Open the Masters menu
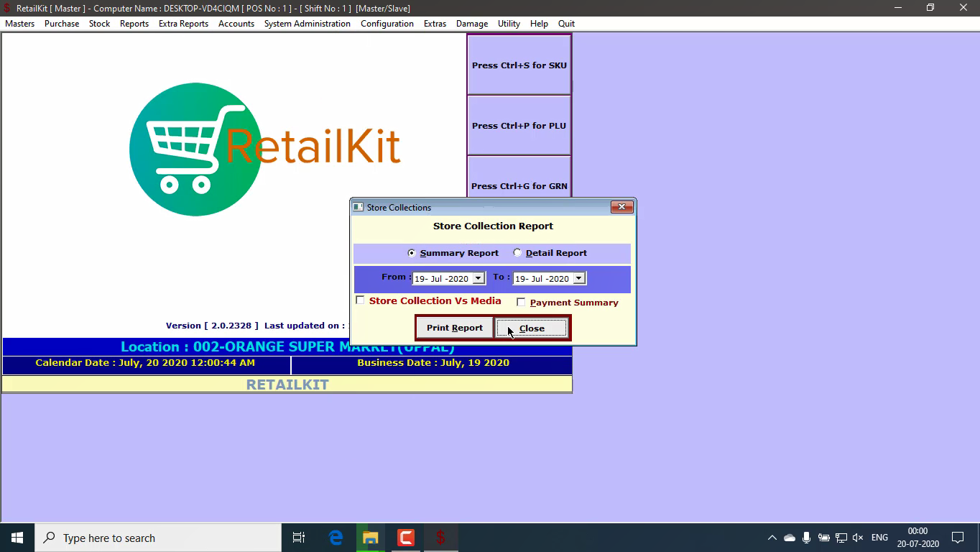The height and width of the screenshot is (552, 980). (19, 24)
